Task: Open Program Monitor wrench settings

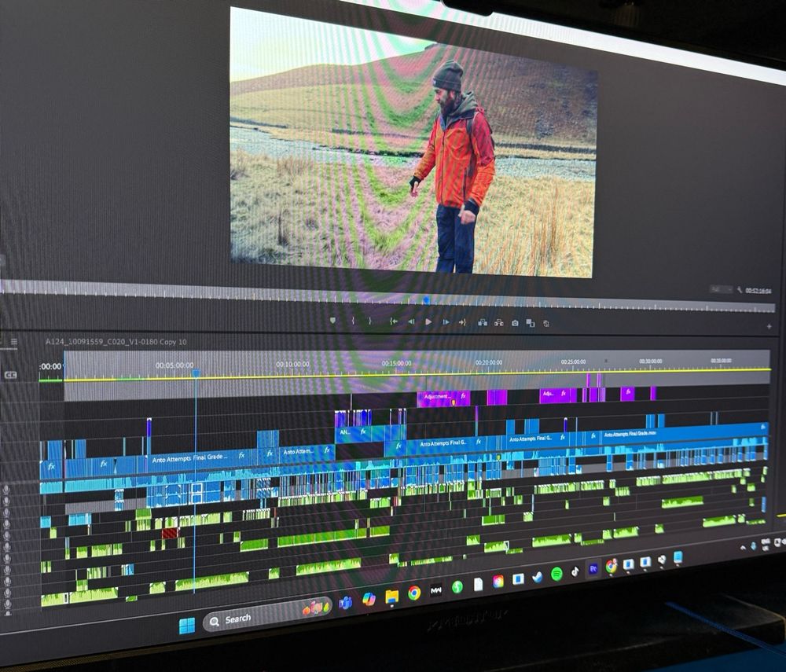Action: click(x=740, y=290)
